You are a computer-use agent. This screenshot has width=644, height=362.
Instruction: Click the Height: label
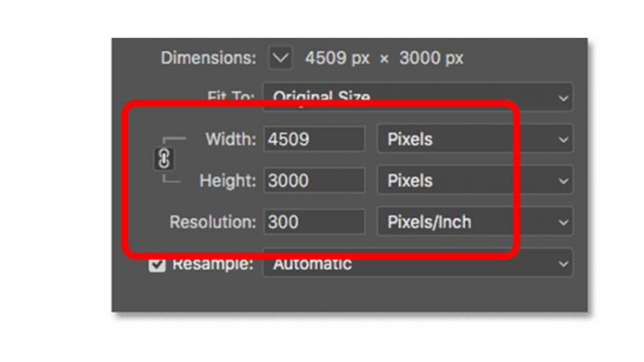pos(227,181)
